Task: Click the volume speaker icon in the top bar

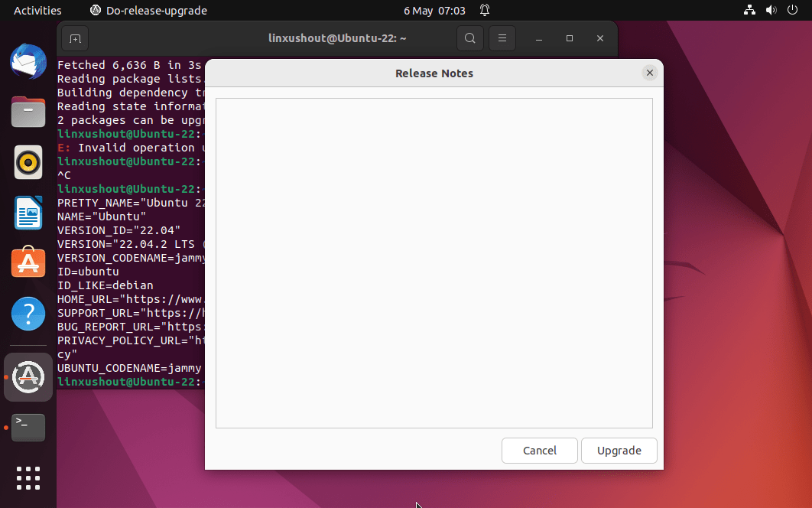Action: [771, 10]
